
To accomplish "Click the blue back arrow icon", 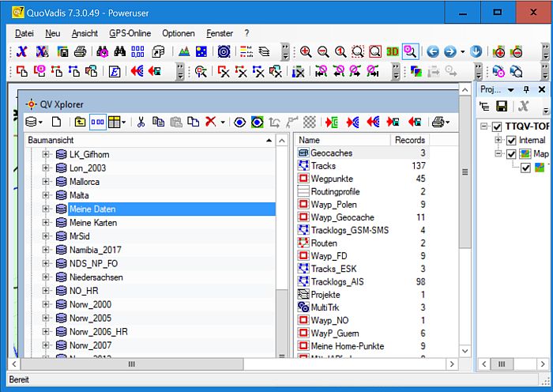I will tap(433, 52).
